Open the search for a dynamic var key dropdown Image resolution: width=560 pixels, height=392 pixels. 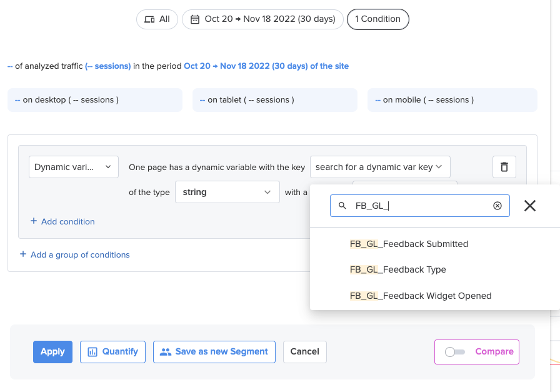(x=380, y=167)
